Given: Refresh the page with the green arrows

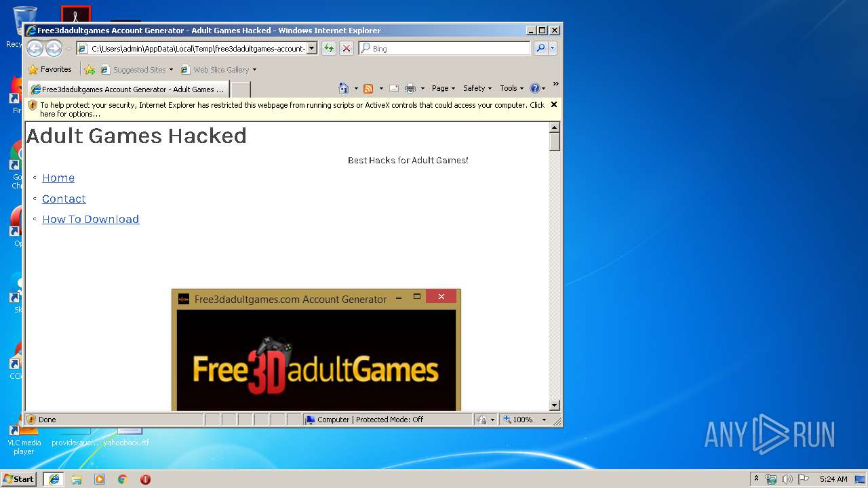Looking at the screenshot, I should [329, 48].
